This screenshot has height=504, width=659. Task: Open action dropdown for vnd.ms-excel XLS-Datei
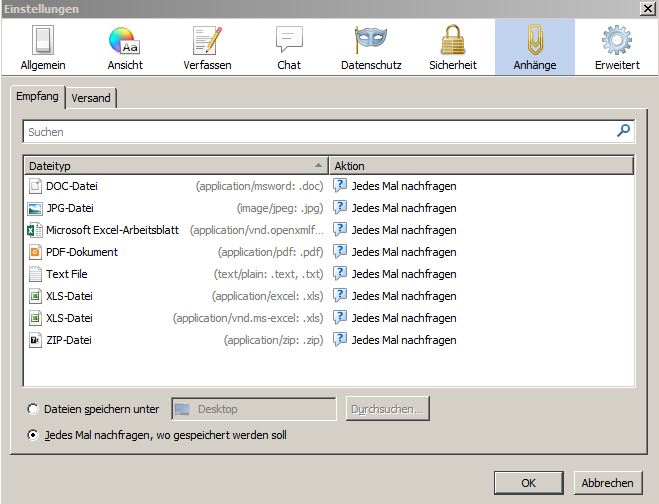[x=481, y=318]
